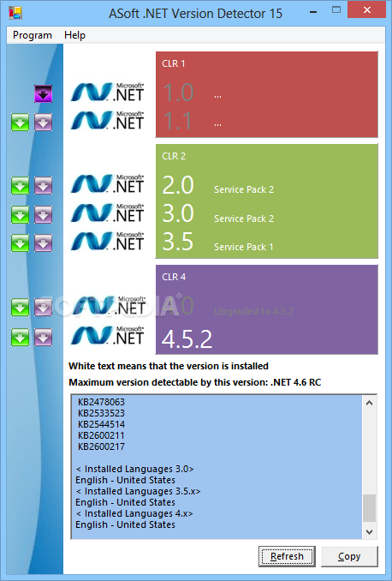This screenshot has height=581, width=392.
Task: Click the 'Upgraded to 4.5.2' text
Action: (253, 311)
